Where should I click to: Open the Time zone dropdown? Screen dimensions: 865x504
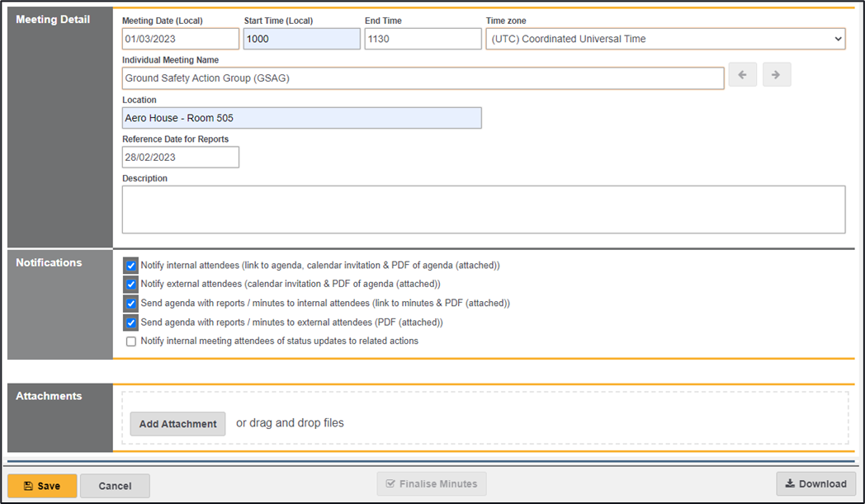[665, 39]
